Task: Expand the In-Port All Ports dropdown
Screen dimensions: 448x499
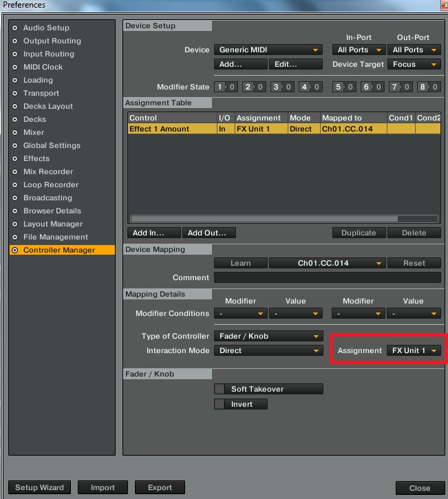Action: [x=359, y=50]
